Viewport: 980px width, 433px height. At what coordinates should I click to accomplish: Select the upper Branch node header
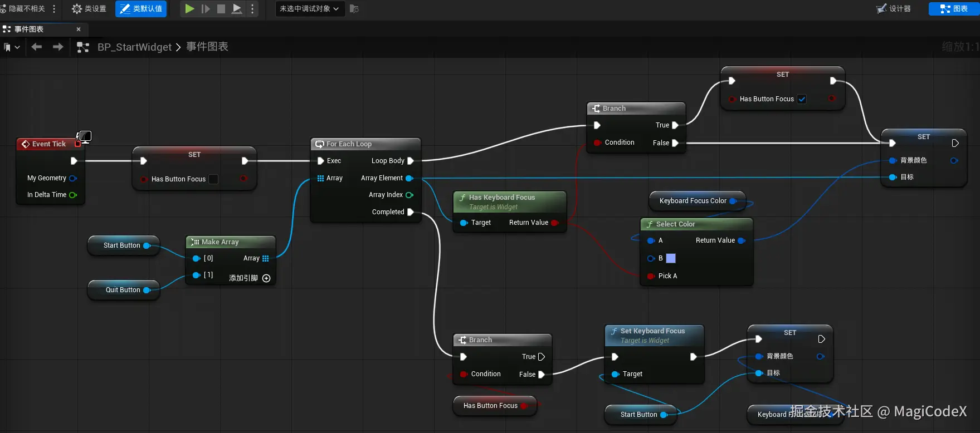coord(636,109)
